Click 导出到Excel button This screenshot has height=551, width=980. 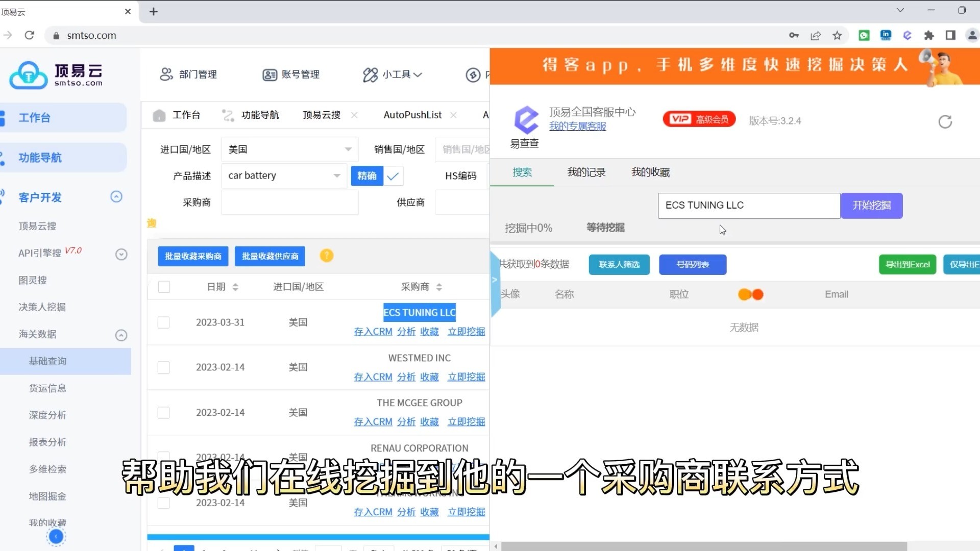[x=908, y=265]
